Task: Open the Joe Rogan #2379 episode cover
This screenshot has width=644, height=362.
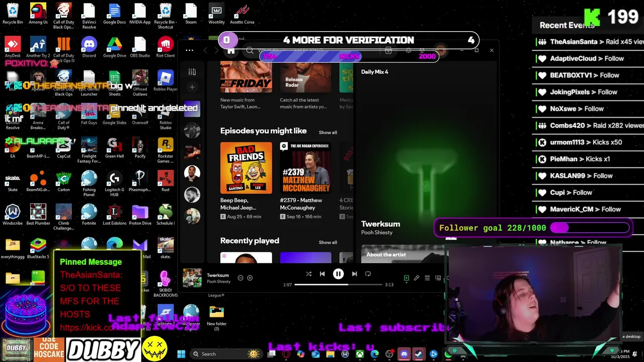Action: click(306, 168)
